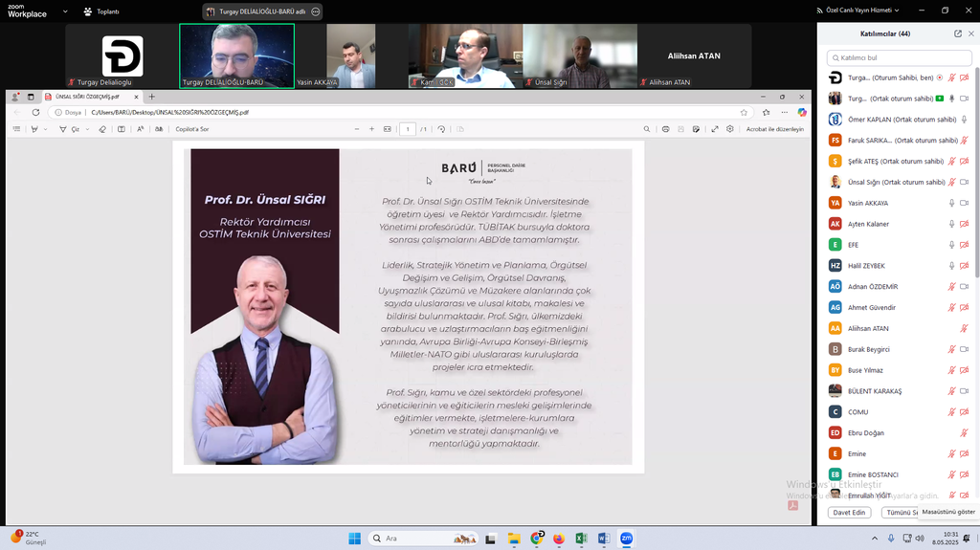Viewport: 980px width, 550px height.
Task: Click the Katılımcı bul search field
Action: pos(899,57)
